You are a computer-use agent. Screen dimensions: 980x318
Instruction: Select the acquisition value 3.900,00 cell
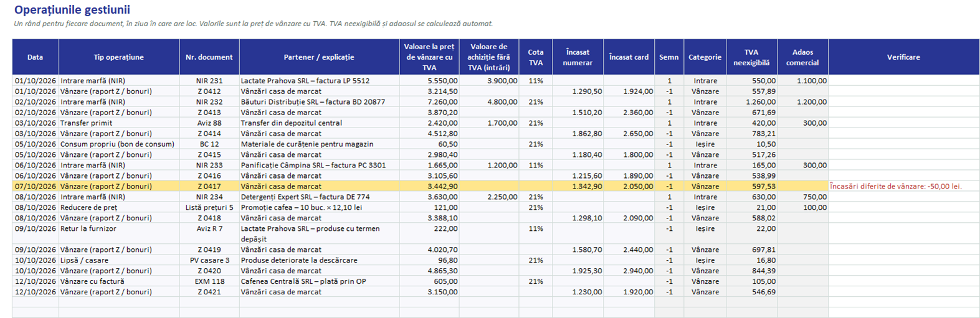[489, 81]
